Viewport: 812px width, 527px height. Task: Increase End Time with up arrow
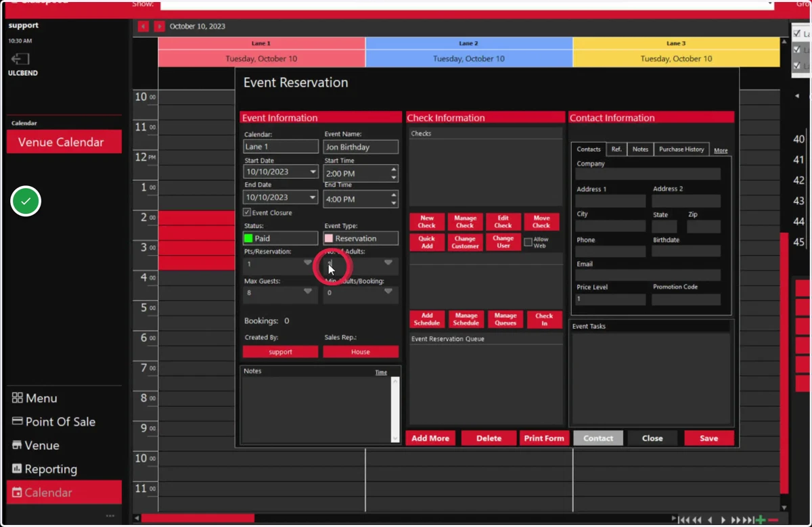click(x=394, y=195)
